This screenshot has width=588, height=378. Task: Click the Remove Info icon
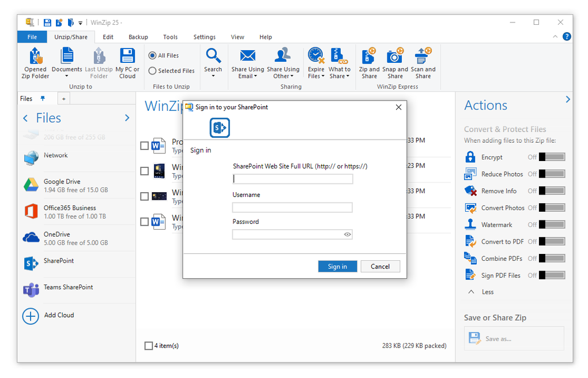(x=470, y=190)
